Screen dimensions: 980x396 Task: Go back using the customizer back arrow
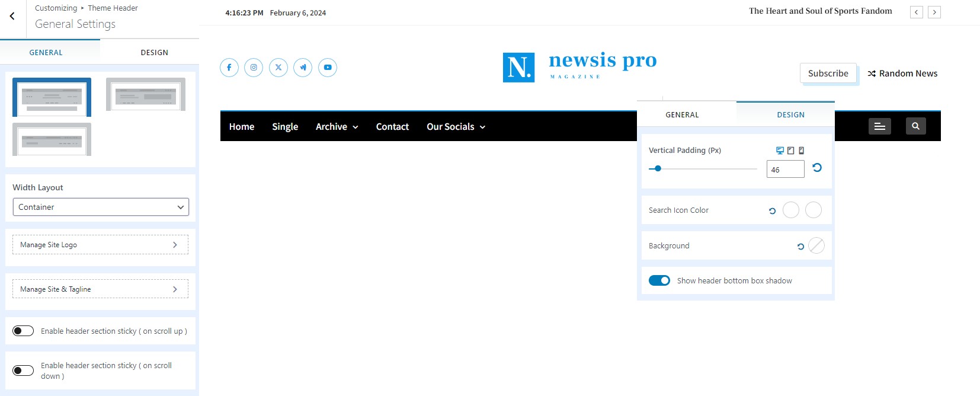[12, 17]
